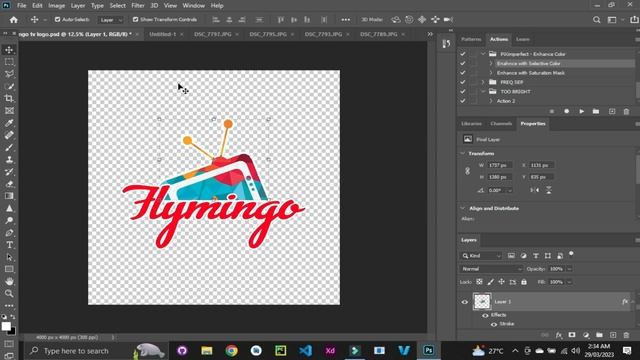Delete layer with Layers panel trash icon
This screenshot has width=640, height=360.
[x=626, y=335]
